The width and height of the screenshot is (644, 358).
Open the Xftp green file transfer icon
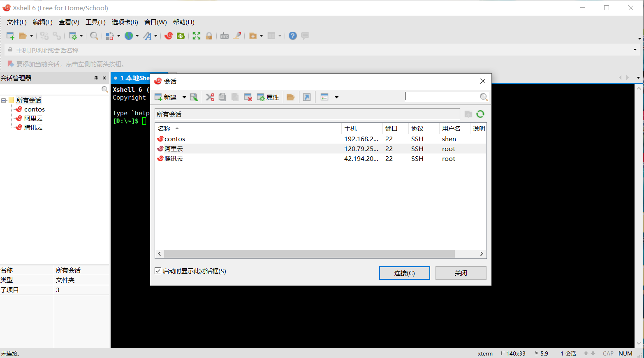pyautogui.click(x=181, y=36)
